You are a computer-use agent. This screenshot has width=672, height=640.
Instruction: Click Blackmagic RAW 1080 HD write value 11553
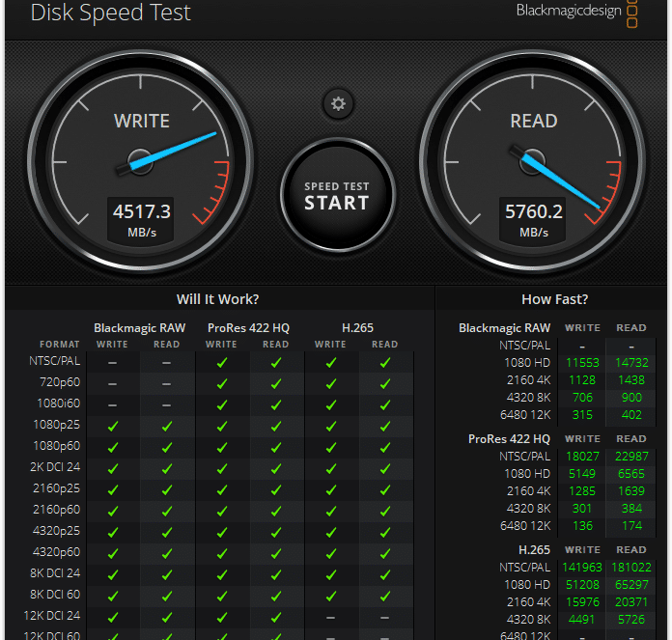tap(582, 363)
